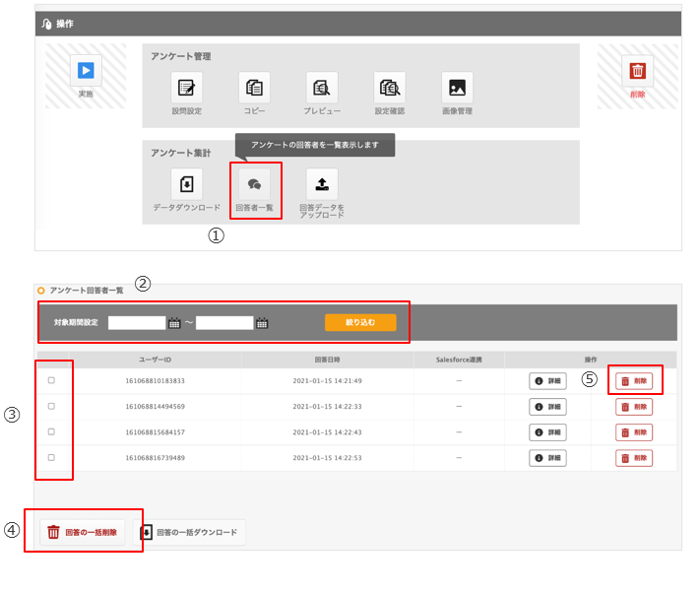This screenshot has width=700, height=593.
Task: Check the box for user 161068810183833
Action: [51, 380]
